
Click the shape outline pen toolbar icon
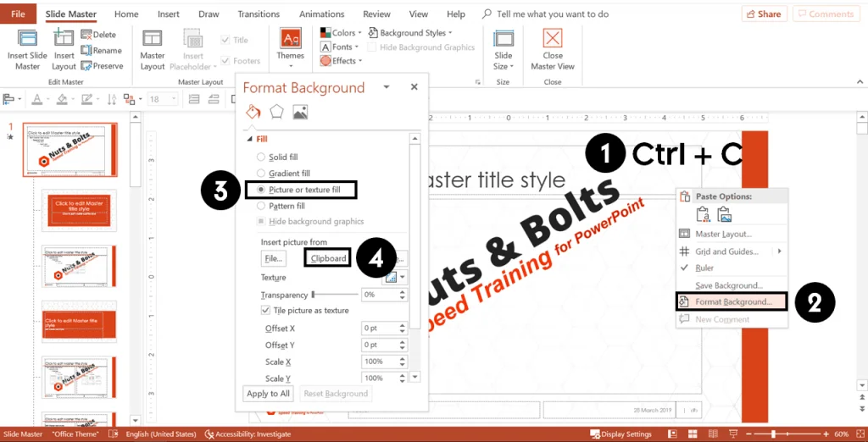(86, 100)
